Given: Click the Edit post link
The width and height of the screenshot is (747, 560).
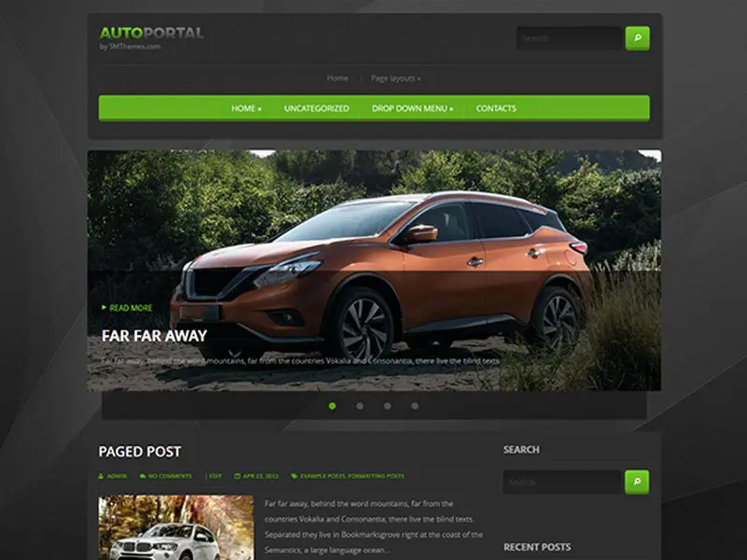Looking at the screenshot, I should (x=216, y=476).
